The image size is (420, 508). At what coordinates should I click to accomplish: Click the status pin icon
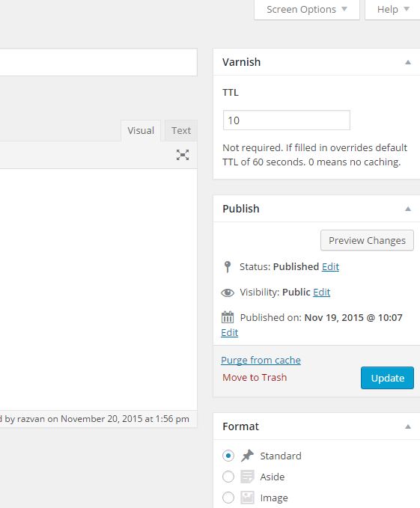228,267
